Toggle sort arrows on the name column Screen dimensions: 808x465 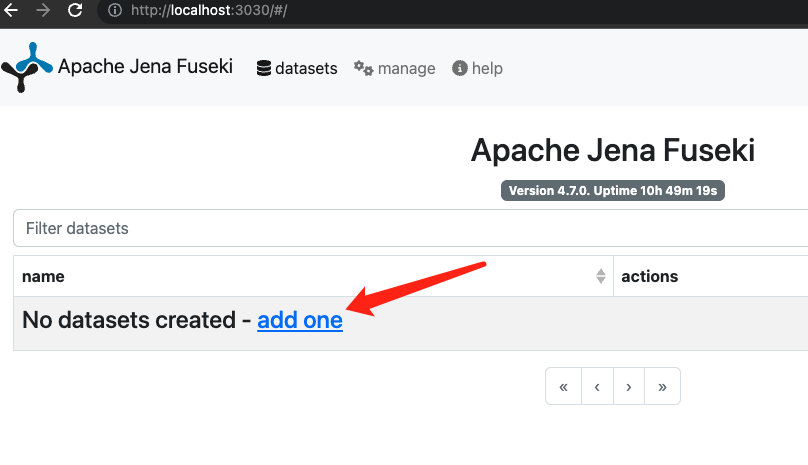coord(600,276)
